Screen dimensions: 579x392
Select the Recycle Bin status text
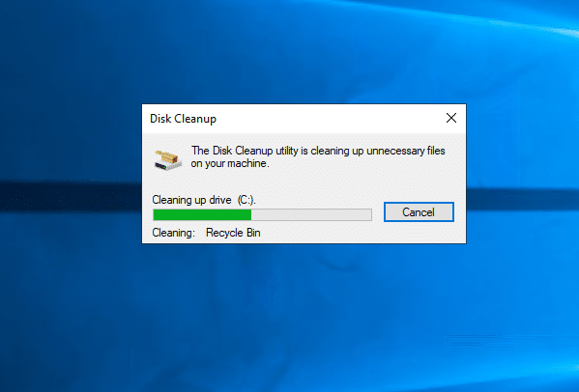coord(233,233)
